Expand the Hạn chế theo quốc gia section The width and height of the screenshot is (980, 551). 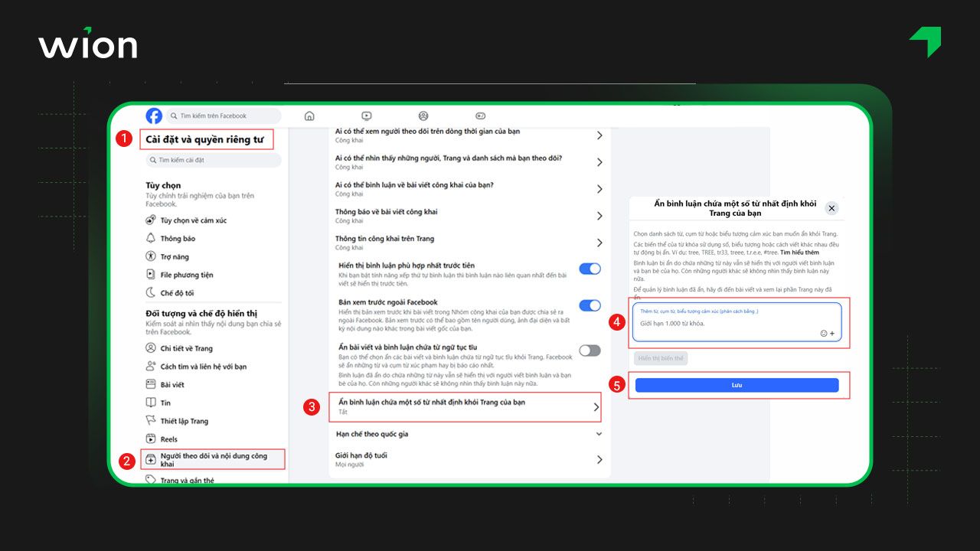coord(599,434)
